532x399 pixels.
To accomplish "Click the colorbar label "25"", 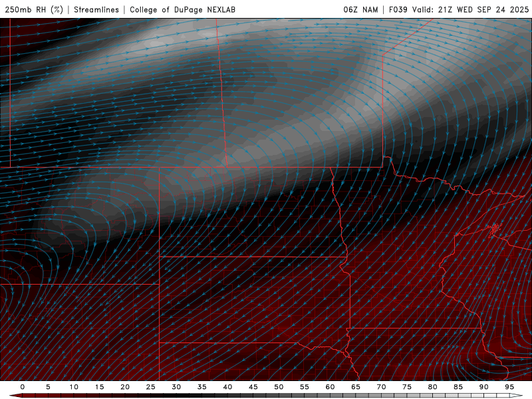I will (151, 387).
